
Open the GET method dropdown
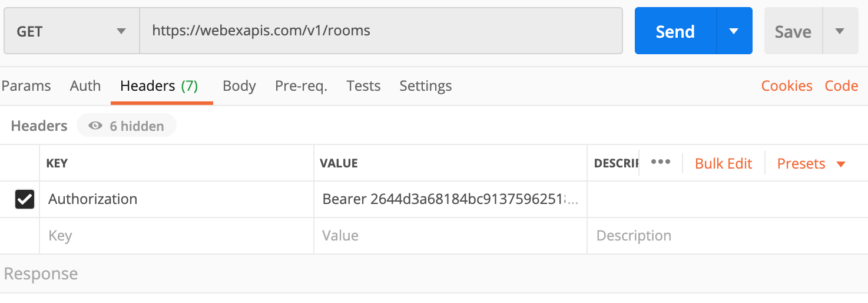coord(71,31)
